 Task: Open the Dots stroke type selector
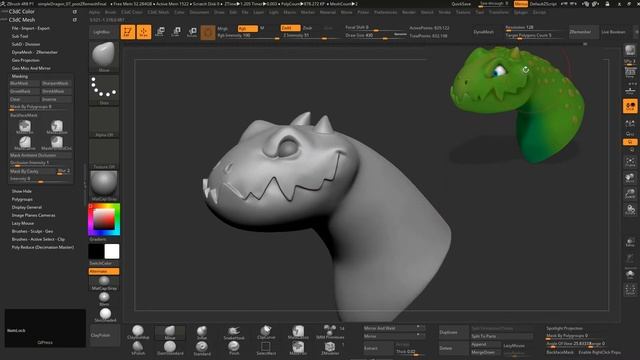coord(104,89)
